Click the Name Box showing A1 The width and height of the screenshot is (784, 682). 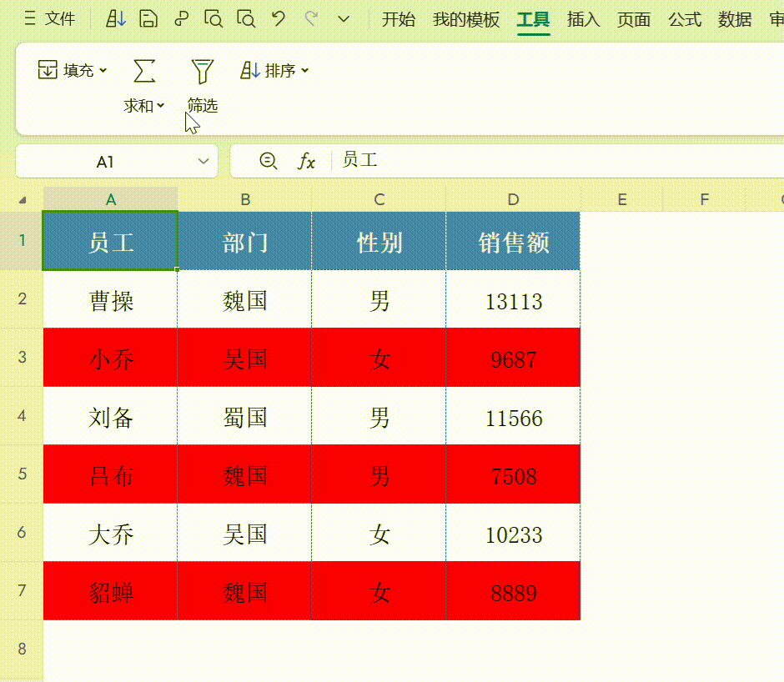(105, 162)
